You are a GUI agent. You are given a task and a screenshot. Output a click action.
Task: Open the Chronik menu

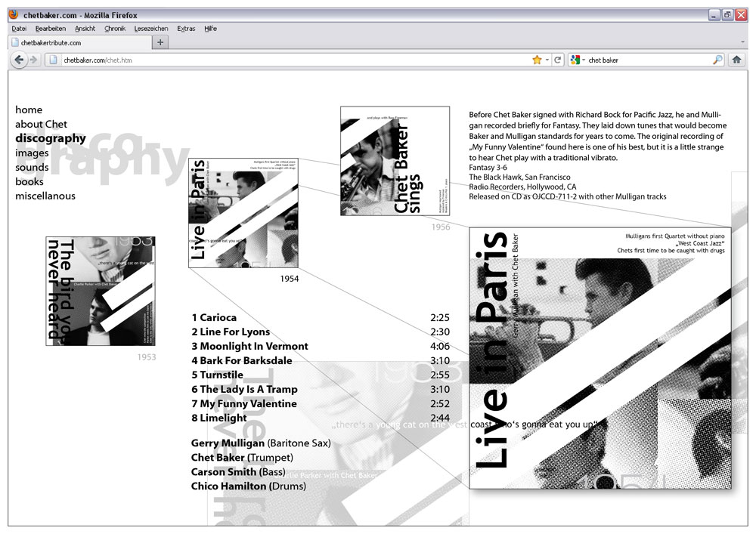pos(115,29)
